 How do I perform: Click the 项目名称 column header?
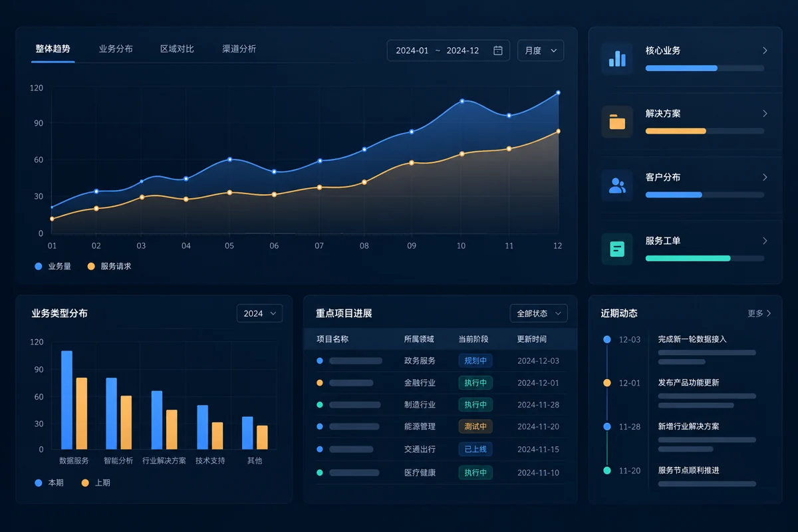332,339
